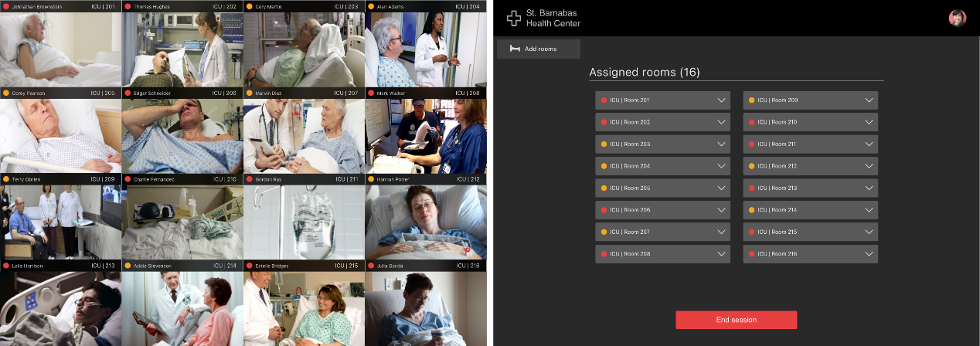Click the red End session button
980x346 pixels.
tap(736, 320)
